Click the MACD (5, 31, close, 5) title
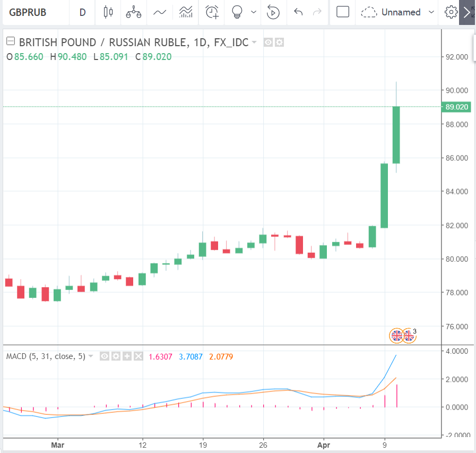Viewport: 476px width, 453px height. (46, 356)
